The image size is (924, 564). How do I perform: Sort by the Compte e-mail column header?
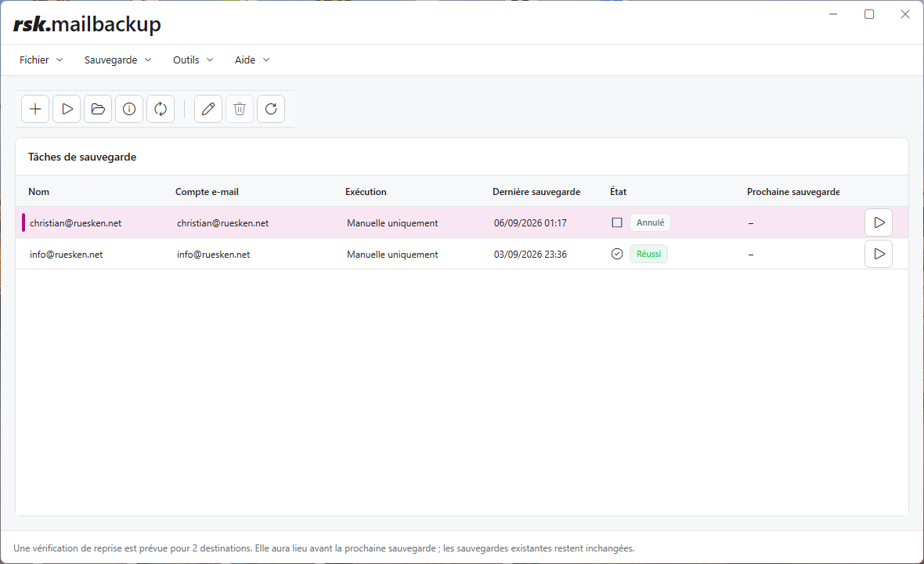(207, 192)
